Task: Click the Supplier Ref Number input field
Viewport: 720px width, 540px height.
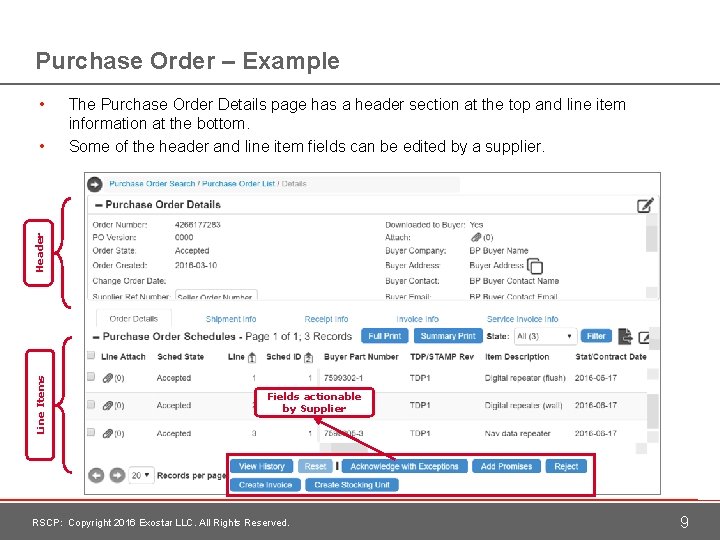Action: pos(216,295)
